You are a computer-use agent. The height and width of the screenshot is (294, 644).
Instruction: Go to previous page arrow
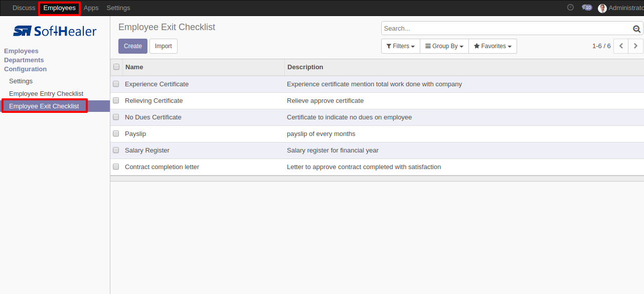(621, 46)
